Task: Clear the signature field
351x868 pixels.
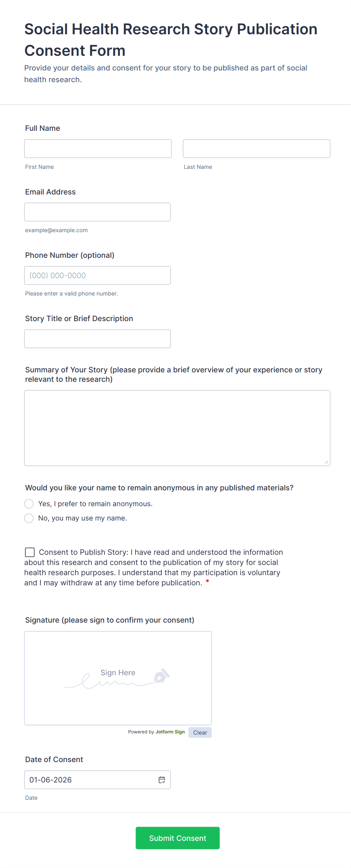Action: pos(200,732)
